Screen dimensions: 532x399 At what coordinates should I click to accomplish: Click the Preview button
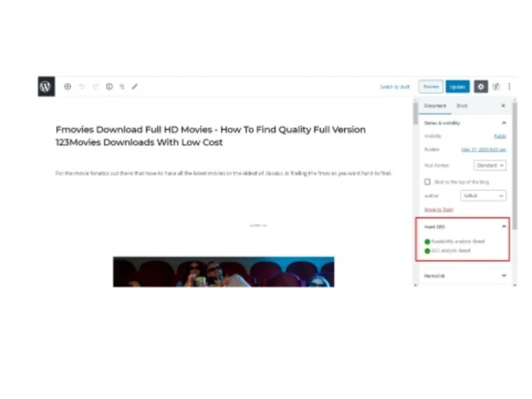pyautogui.click(x=431, y=87)
